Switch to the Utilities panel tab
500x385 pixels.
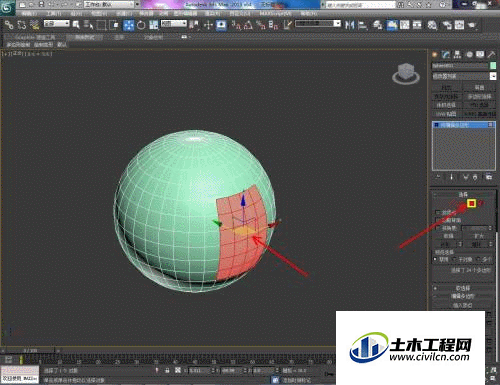pyautogui.click(x=491, y=54)
